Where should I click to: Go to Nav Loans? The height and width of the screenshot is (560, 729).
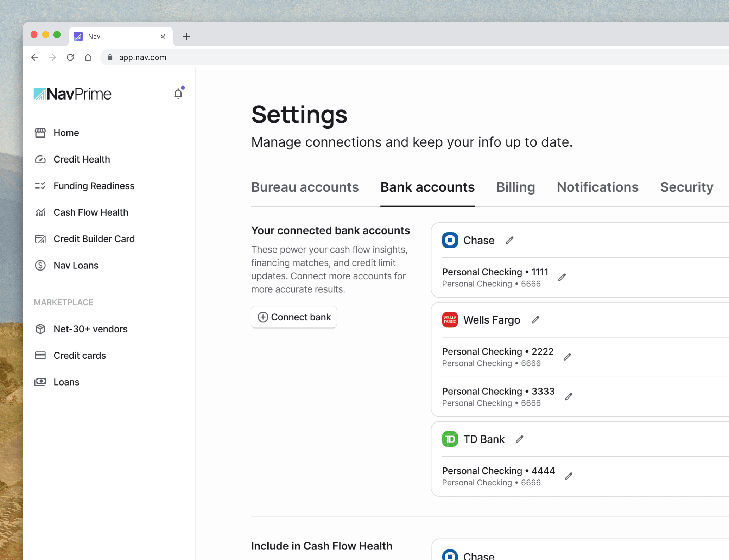pos(76,265)
